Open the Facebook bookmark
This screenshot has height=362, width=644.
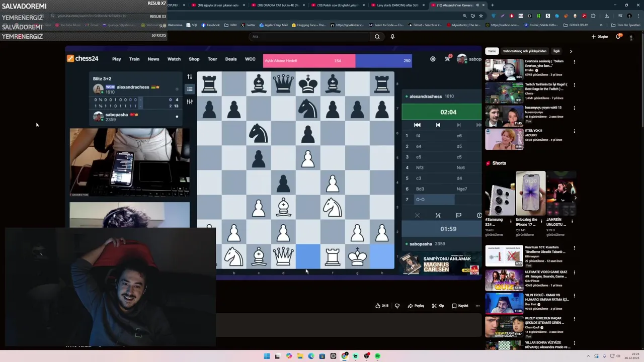[211, 25]
